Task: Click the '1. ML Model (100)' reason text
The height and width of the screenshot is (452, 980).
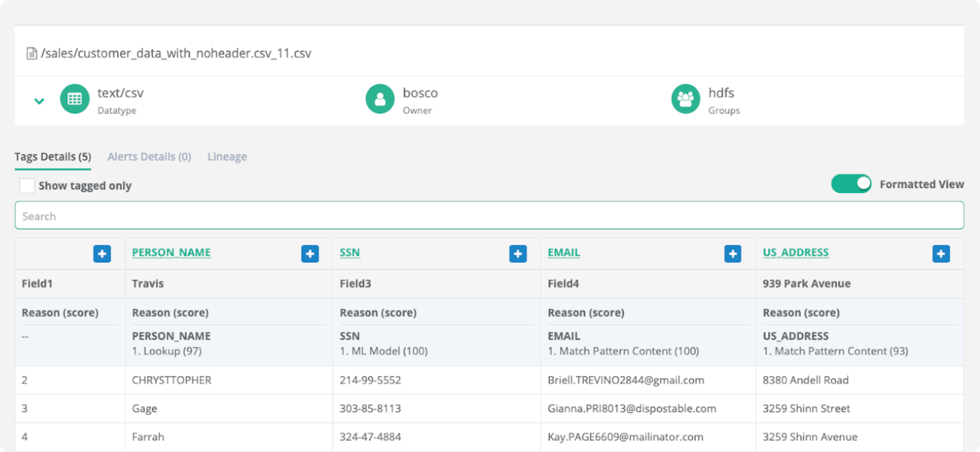Action: pyautogui.click(x=384, y=351)
